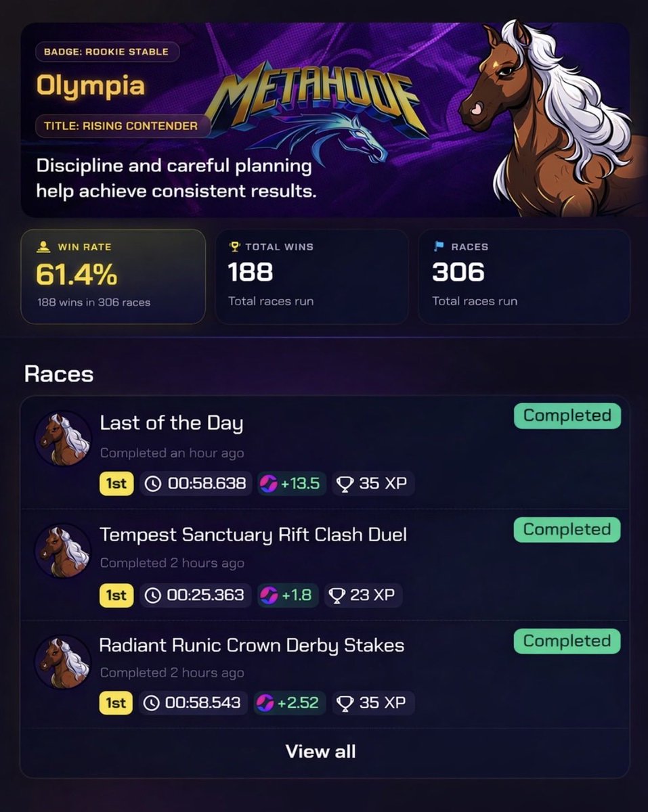Click the Races flag icon
Viewport: 648px width, 812px height.
439,247
